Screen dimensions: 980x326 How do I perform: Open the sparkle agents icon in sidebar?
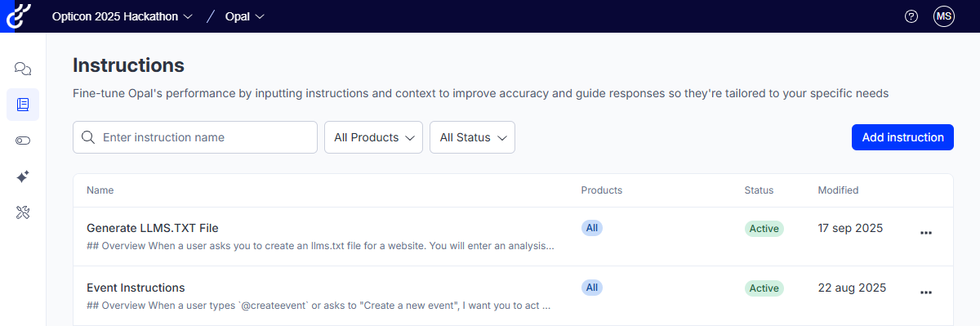pyautogui.click(x=23, y=176)
